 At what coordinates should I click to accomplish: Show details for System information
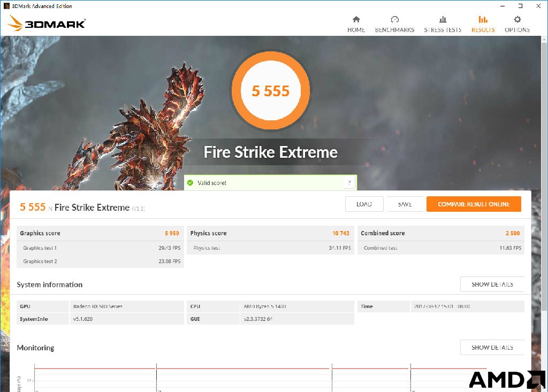click(492, 285)
